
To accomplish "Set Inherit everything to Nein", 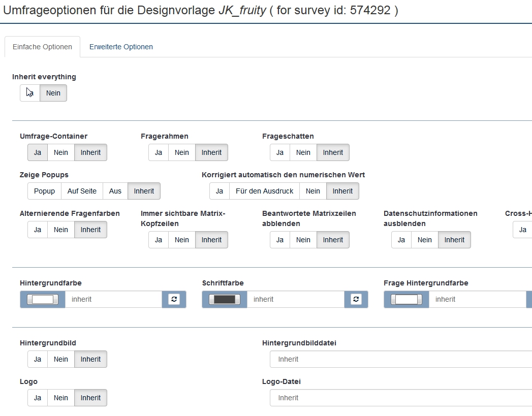I will [53, 93].
